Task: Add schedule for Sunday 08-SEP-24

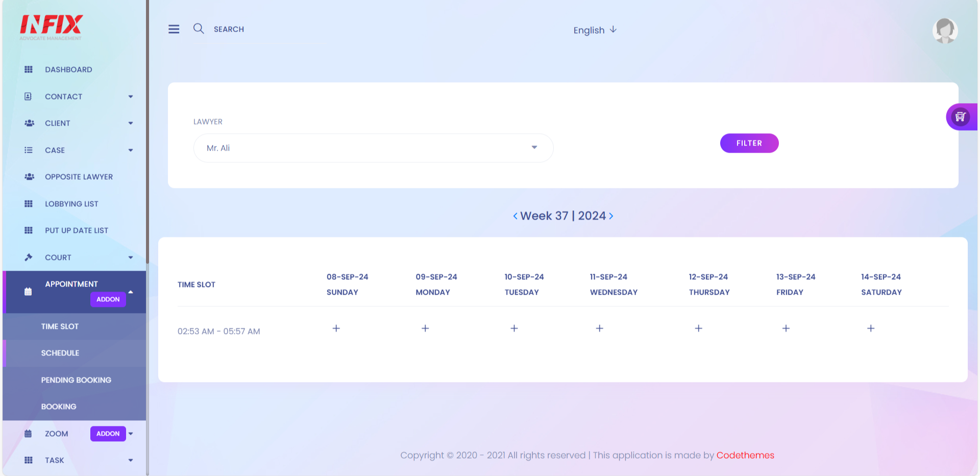Action: click(x=336, y=328)
